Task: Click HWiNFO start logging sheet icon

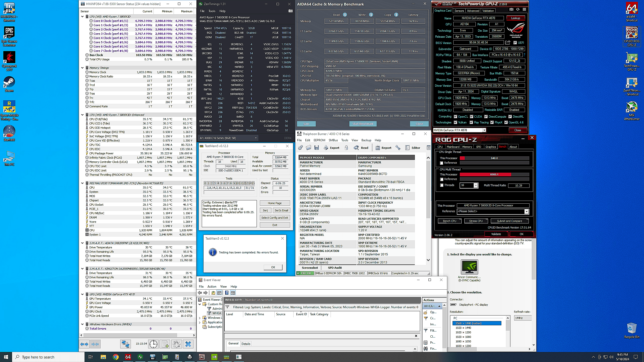Action: tap(165, 344)
